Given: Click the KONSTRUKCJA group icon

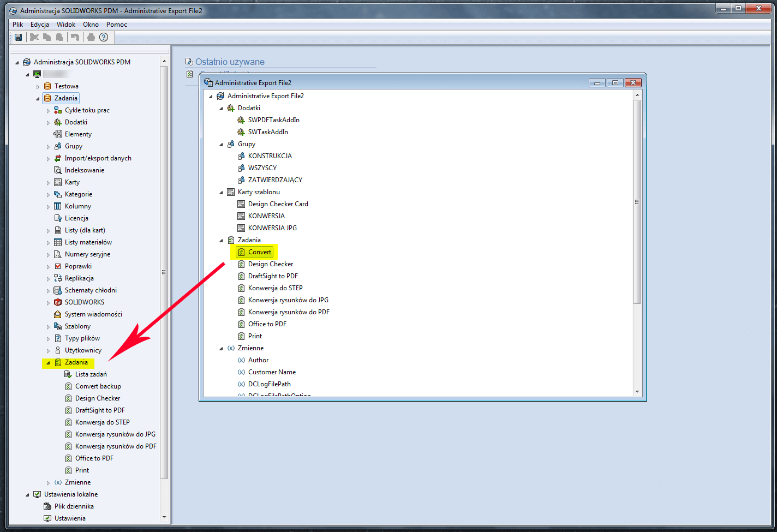Looking at the screenshot, I should tap(241, 156).
